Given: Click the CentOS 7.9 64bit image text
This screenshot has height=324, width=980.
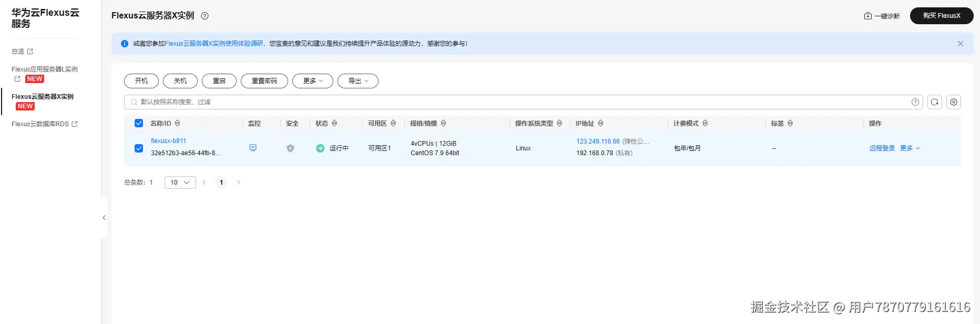Looking at the screenshot, I should (435, 153).
